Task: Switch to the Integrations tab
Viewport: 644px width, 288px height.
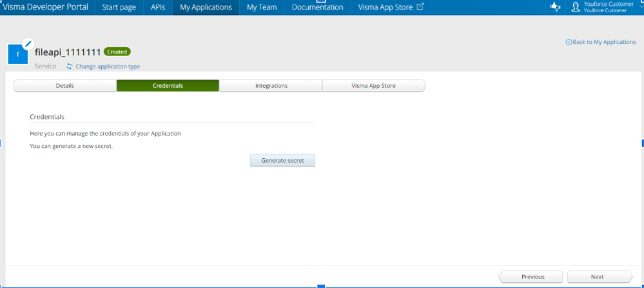Action: (x=271, y=86)
